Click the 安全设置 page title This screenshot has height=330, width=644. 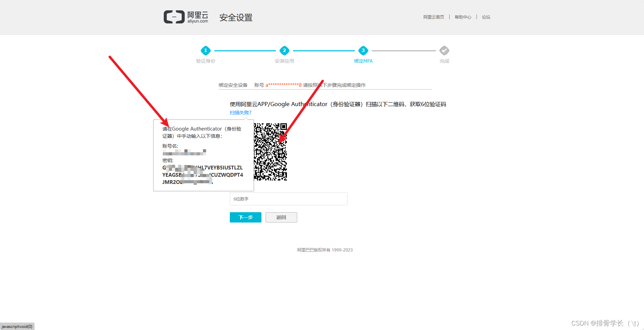236,18
